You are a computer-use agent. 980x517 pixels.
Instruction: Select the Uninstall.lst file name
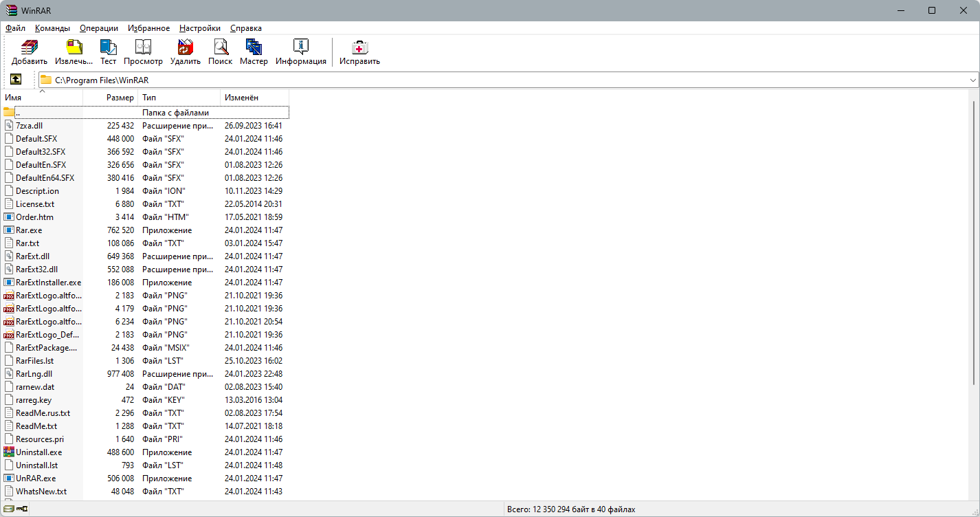[37, 465]
